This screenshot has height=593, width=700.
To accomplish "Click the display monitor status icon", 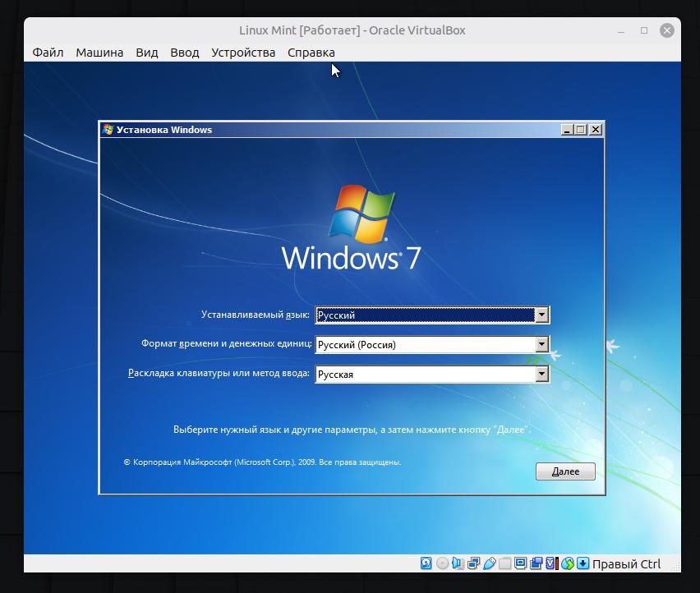I will (520, 563).
